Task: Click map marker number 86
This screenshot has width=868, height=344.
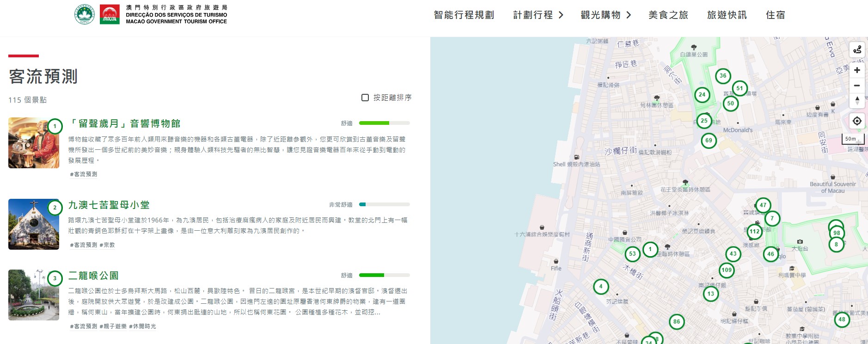Action: pyautogui.click(x=677, y=322)
